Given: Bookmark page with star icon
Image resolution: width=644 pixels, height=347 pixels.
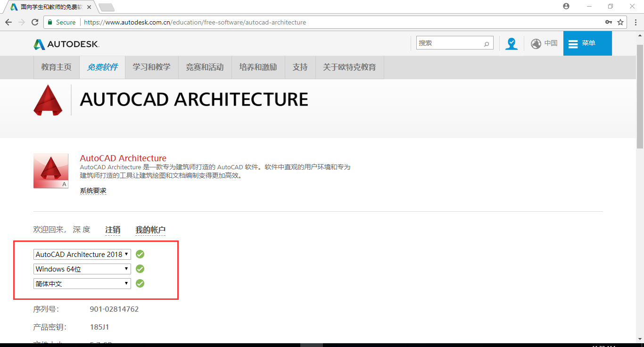Looking at the screenshot, I should pos(620,22).
